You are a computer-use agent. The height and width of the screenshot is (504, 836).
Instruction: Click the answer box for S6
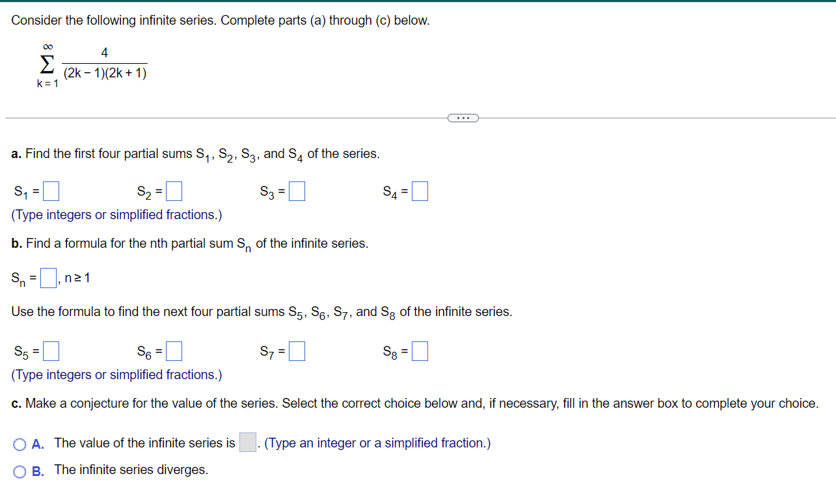point(173,351)
